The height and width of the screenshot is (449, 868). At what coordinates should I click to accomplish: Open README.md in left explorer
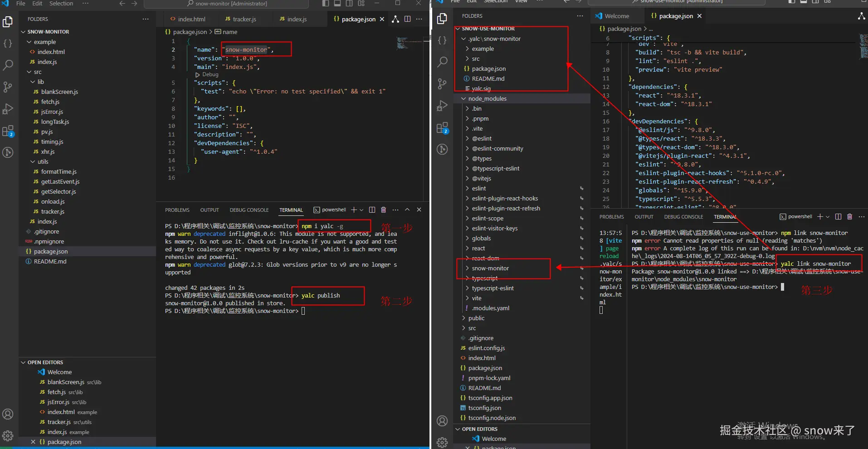[x=50, y=261]
